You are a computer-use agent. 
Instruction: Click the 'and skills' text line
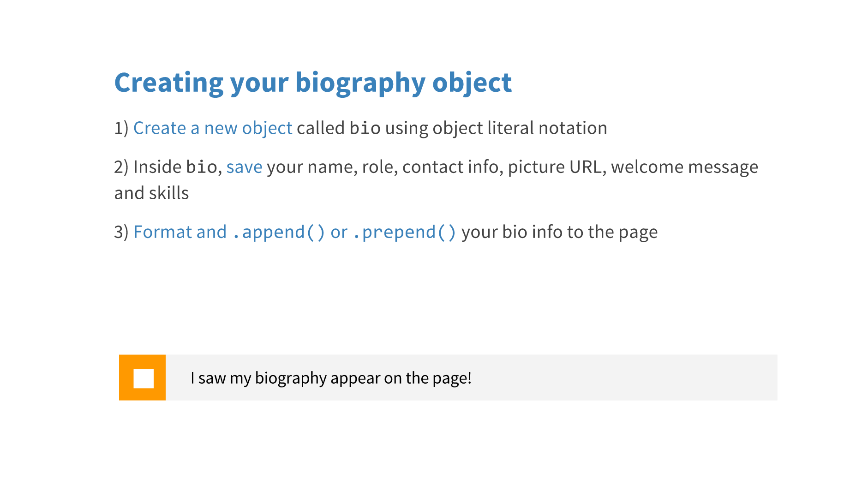click(x=151, y=193)
